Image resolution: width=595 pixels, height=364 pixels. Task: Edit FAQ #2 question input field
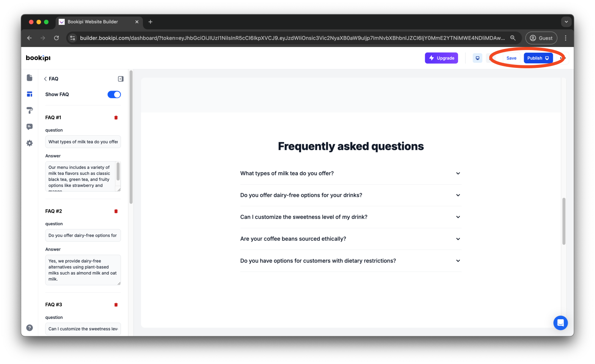click(x=83, y=235)
